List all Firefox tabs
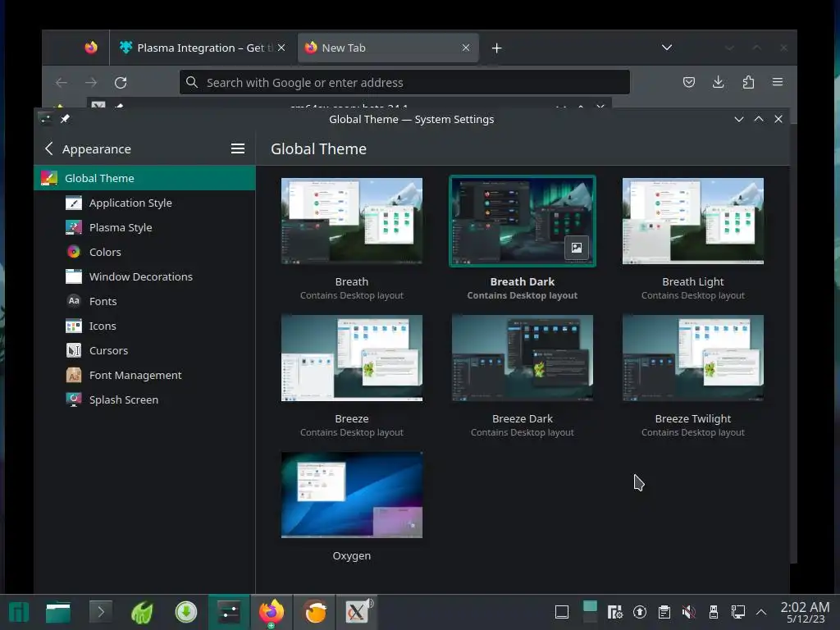Image resolution: width=840 pixels, height=630 pixels. [x=667, y=48]
